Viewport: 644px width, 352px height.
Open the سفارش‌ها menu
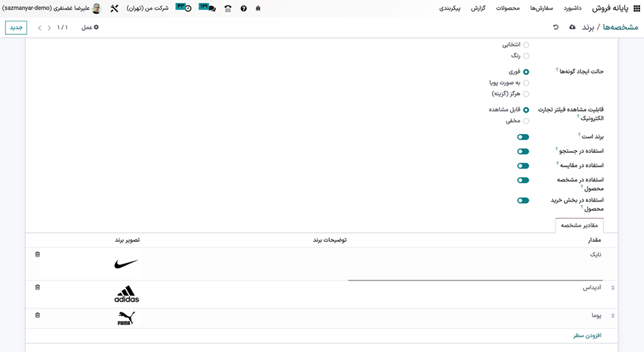pos(542,8)
